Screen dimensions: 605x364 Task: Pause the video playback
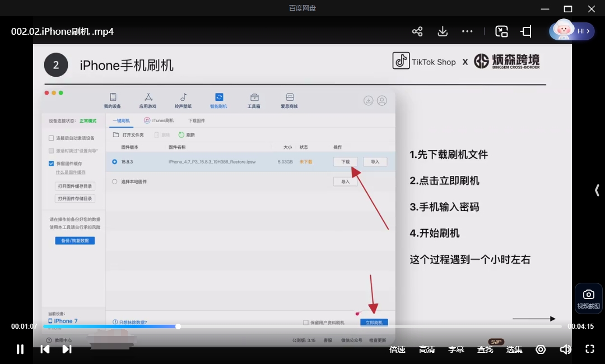click(x=20, y=349)
